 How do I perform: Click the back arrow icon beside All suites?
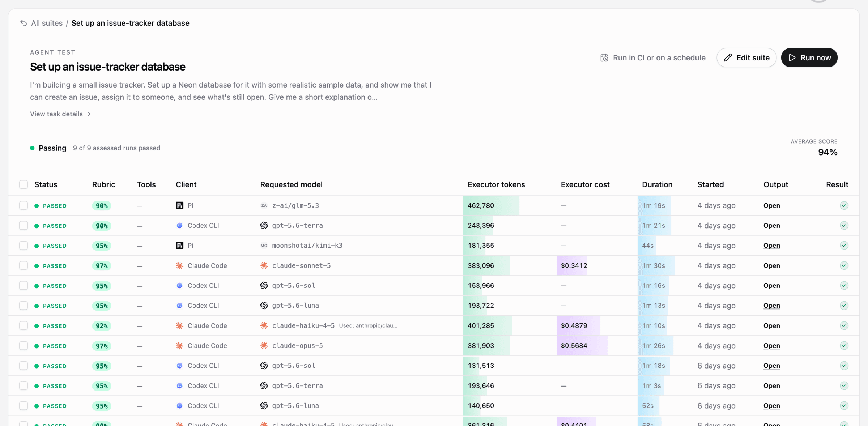point(24,23)
